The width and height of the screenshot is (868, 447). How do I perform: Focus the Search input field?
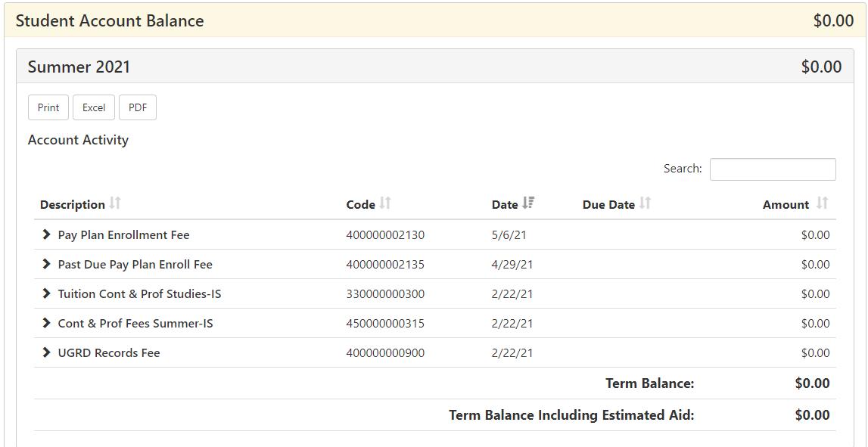click(x=773, y=169)
